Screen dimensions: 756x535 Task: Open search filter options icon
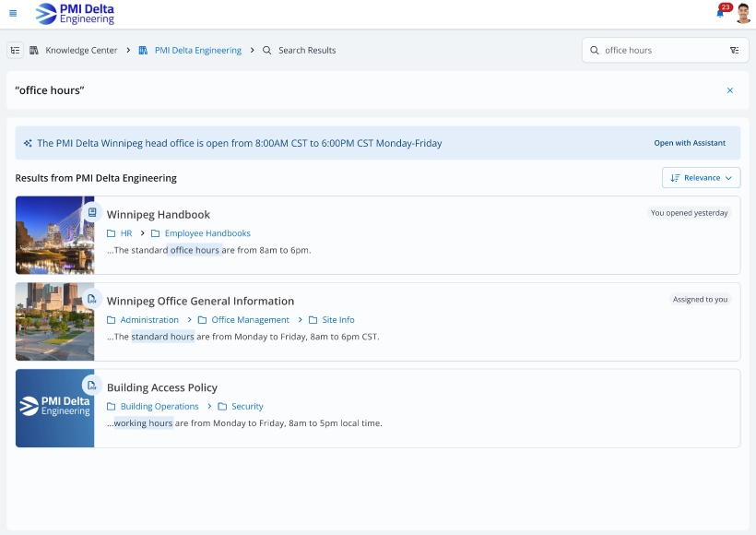coord(734,50)
